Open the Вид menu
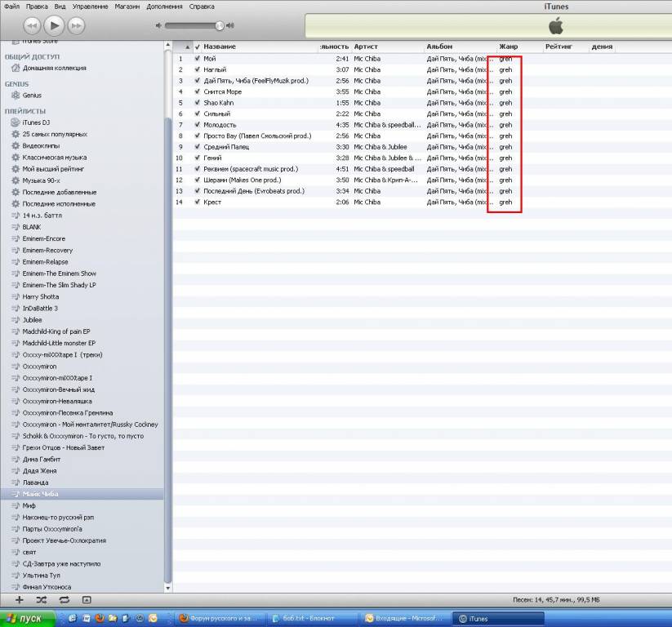 click(60, 7)
